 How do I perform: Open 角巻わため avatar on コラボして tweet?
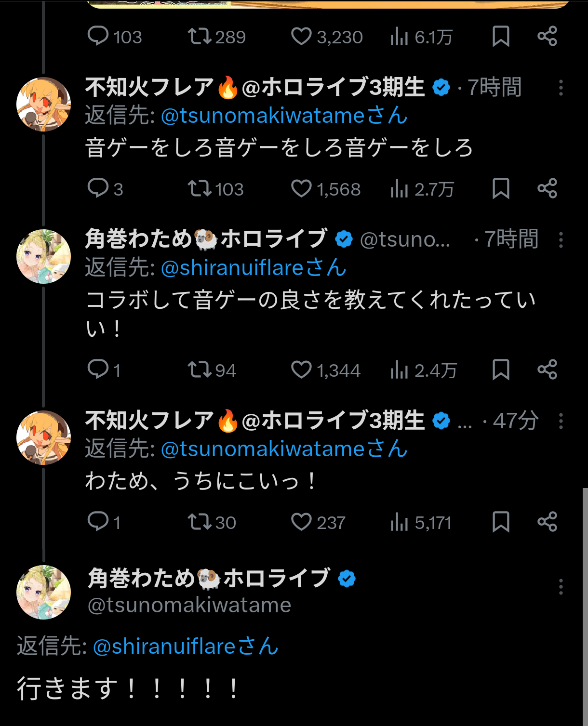44,256
